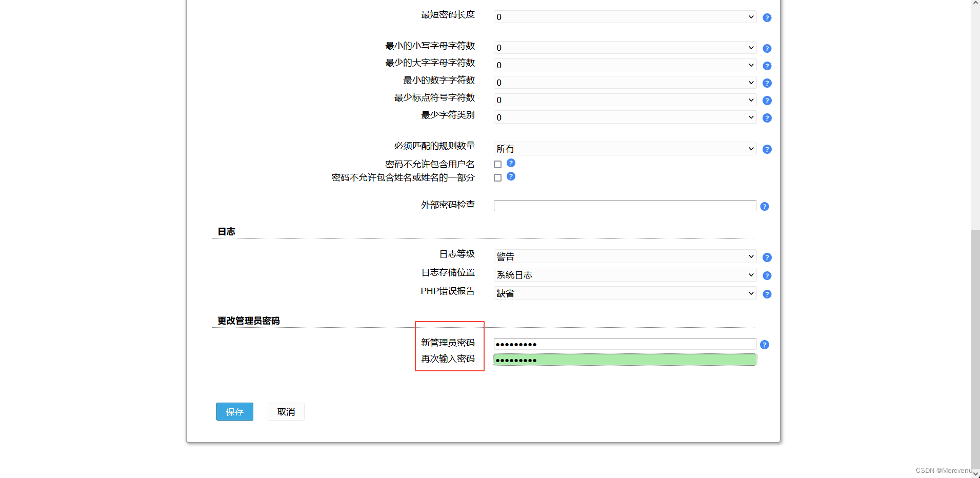This screenshot has width=980, height=478.
Task: Open help for 外部密码检查
Action: tap(765, 207)
